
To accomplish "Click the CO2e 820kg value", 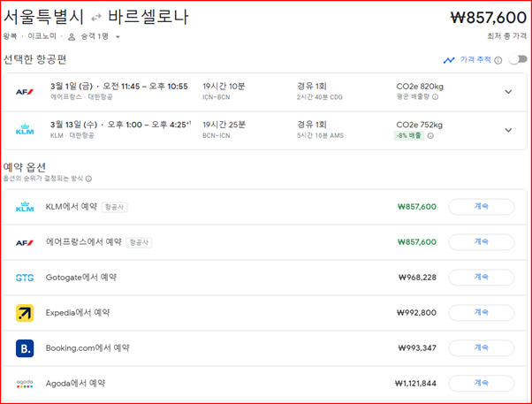I will [420, 87].
